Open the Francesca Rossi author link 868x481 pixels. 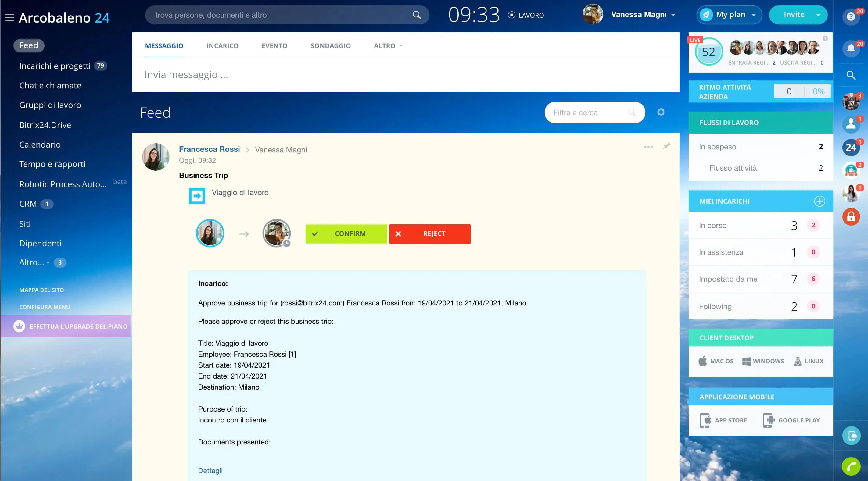[x=209, y=149]
